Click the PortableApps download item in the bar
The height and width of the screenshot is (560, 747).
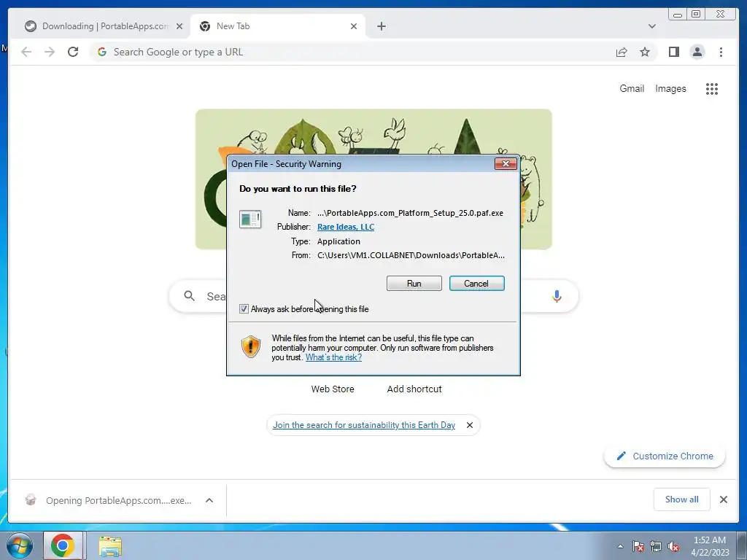(x=109, y=500)
